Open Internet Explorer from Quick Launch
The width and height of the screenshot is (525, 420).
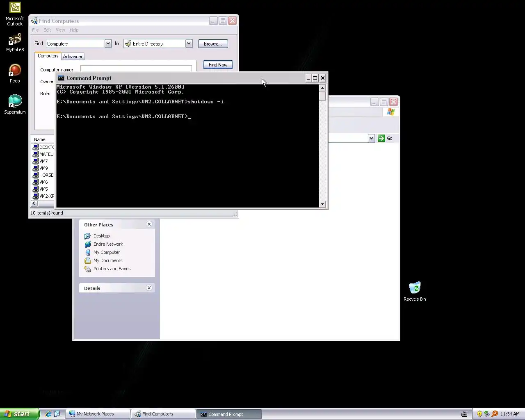tap(48, 414)
